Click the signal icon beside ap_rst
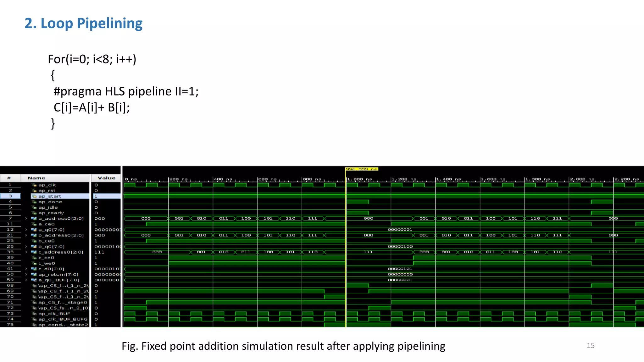Viewport: 644px width, 362px height. (x=34, y=191)
